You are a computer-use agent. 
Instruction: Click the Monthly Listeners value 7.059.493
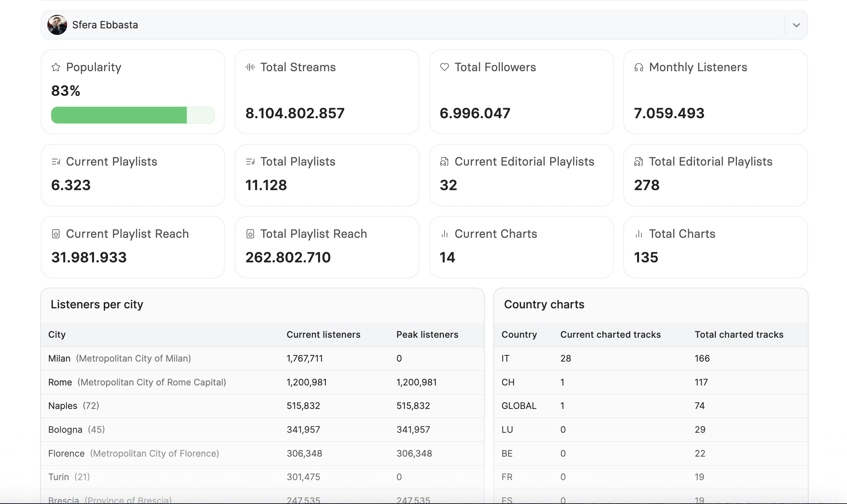(669, 113)
